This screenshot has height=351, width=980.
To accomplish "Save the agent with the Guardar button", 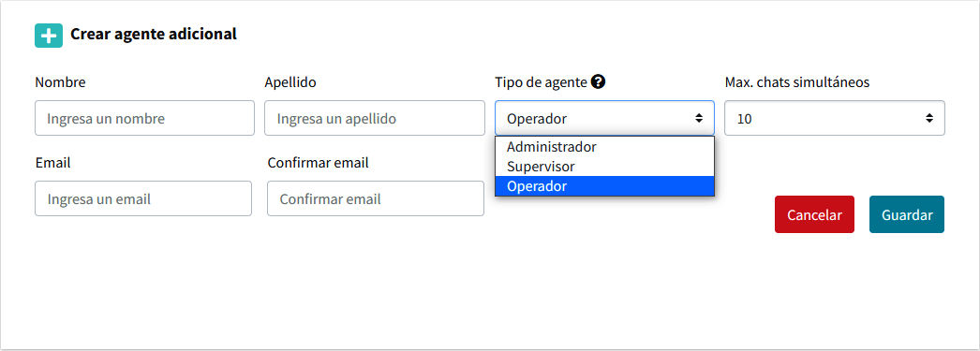I will coord(907,214).
